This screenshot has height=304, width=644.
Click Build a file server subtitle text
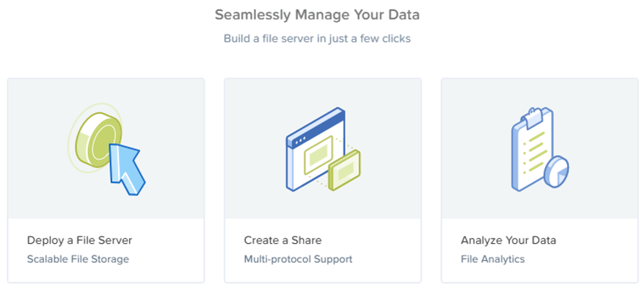(317, 39)
